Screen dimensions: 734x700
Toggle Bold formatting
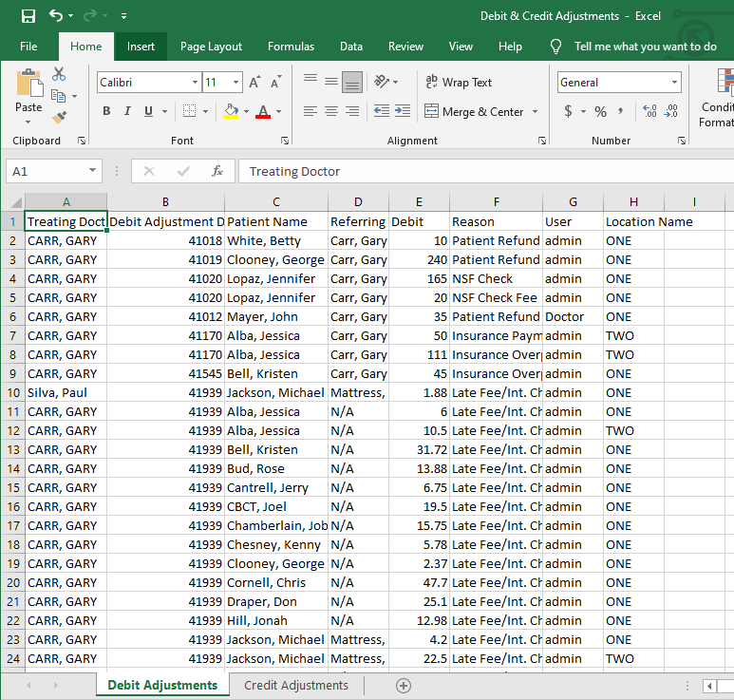[x=106, y=111]
